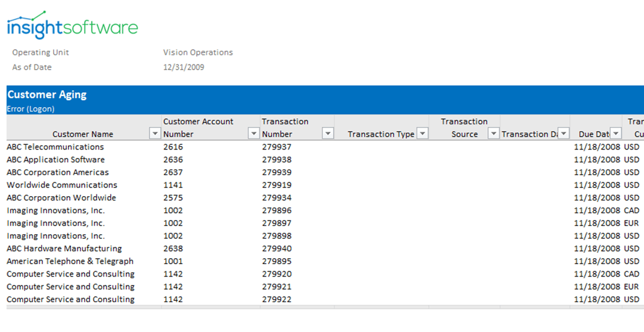Select transaction number 279934
Viewport: 644px width, 332px height.
click(x=277, y=198)
